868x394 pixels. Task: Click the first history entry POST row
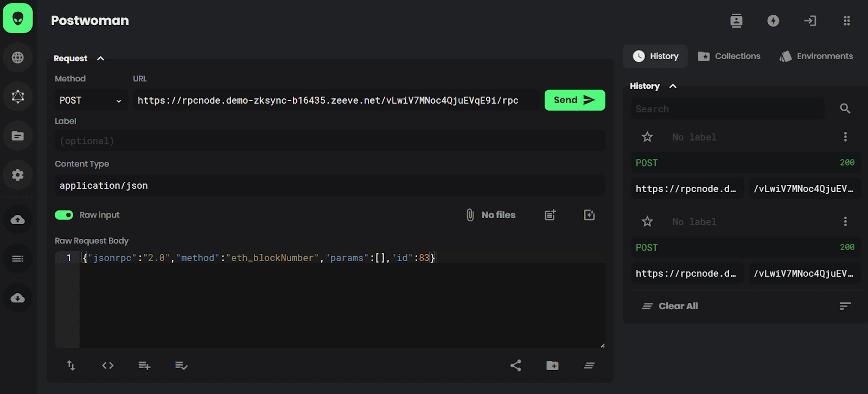[746, 163]
